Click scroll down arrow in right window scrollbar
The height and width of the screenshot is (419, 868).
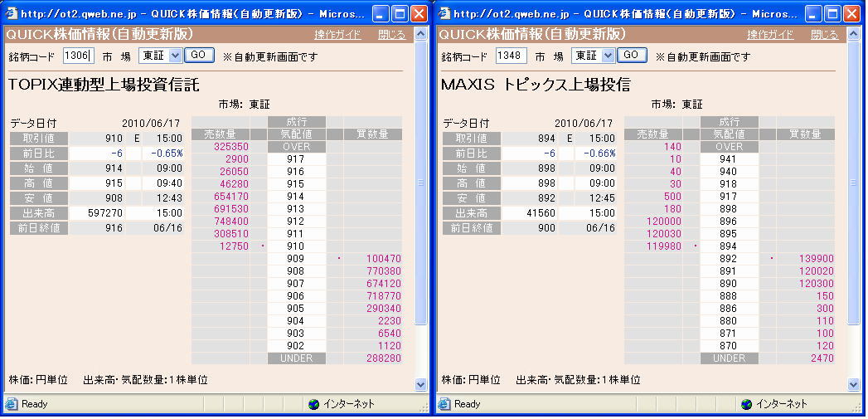point(854,384)
